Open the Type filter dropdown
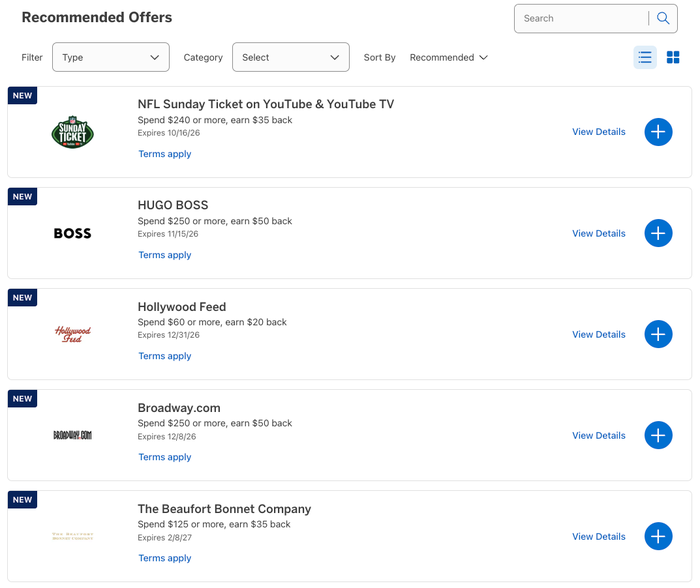Image resolution: width=700 pixels, height=588 pixels. tap(111, 57)
